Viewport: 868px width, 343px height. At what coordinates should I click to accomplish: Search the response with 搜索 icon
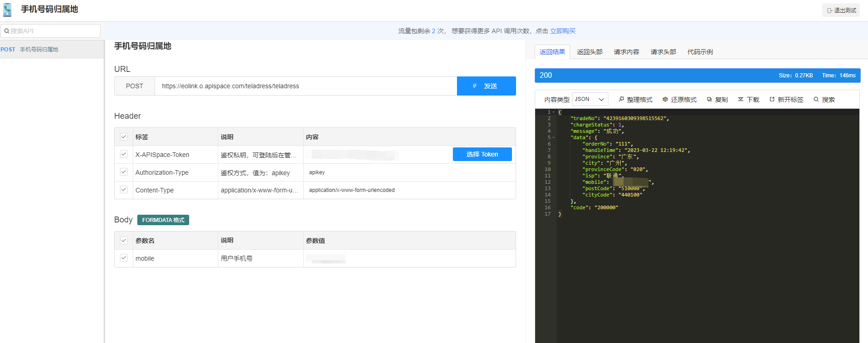point(816,99)
